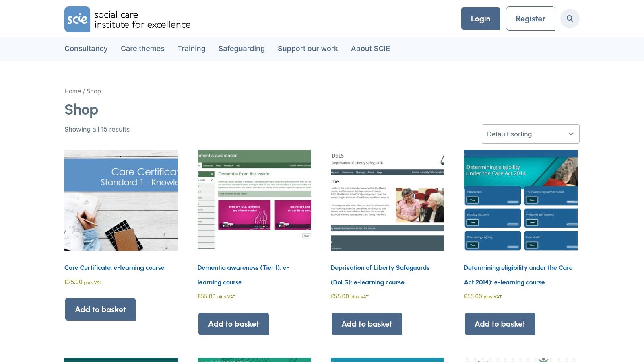The height and width of the screenshot is (362, 644).
Task: Navigate to About SCIE
Action: click(370, 49)
